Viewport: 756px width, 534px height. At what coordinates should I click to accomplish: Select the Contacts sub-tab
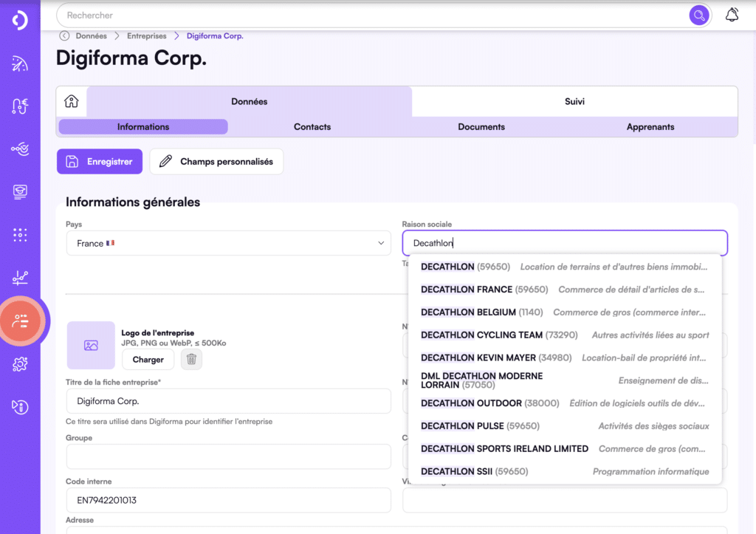click(312, 127)
